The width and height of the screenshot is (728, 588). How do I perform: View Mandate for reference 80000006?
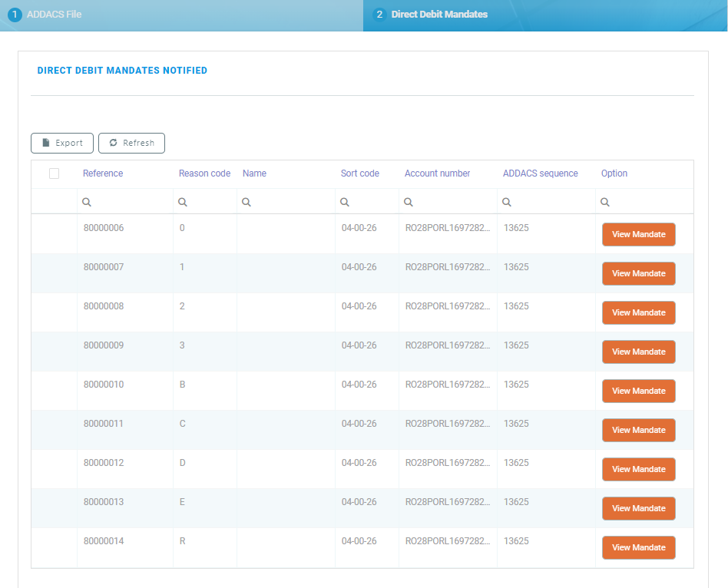[x=638, y=234]
